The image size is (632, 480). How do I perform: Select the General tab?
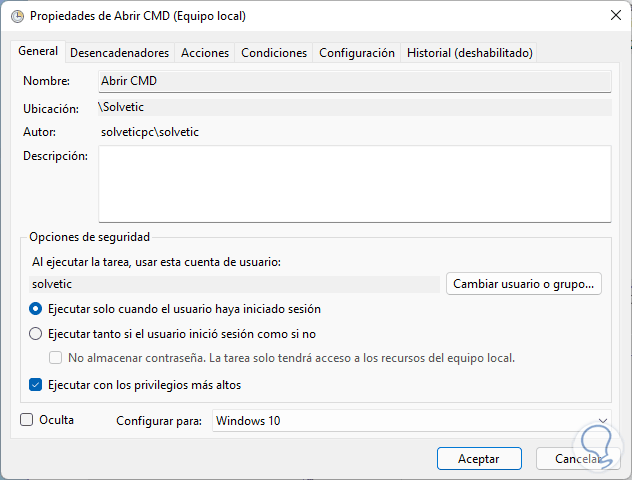(x=39, y=52)
